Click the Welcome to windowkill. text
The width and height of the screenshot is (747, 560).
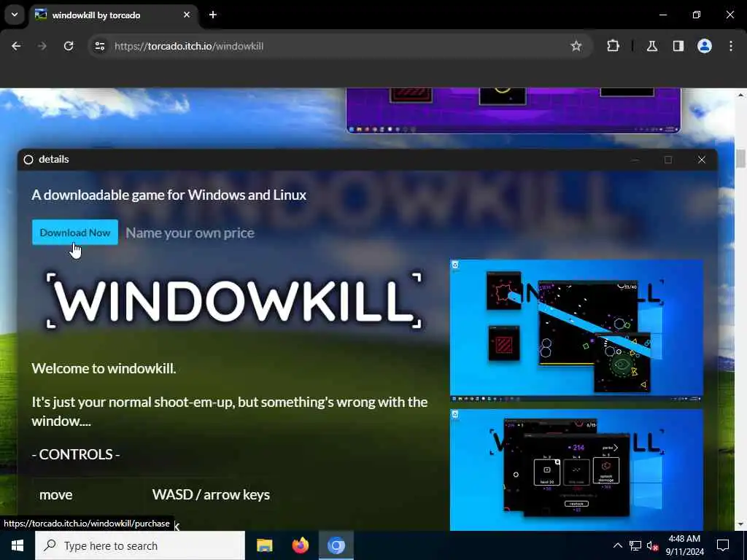tap(104, 368)
